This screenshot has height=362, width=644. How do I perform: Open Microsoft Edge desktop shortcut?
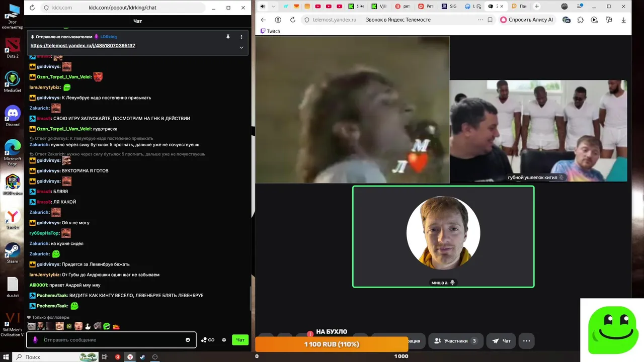click(13, 152)
